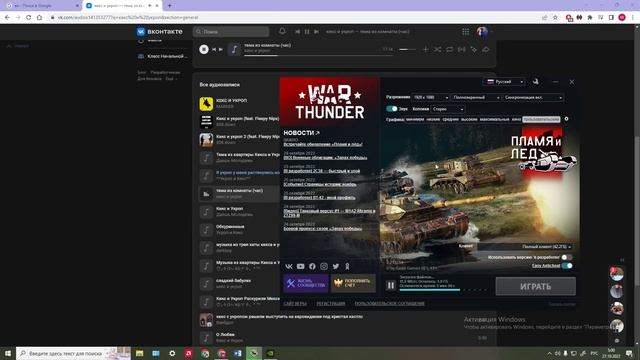The width and height of the screenshot is (640, 360).
Task: Open Пользовательское соглашение link
Action: 389,304
